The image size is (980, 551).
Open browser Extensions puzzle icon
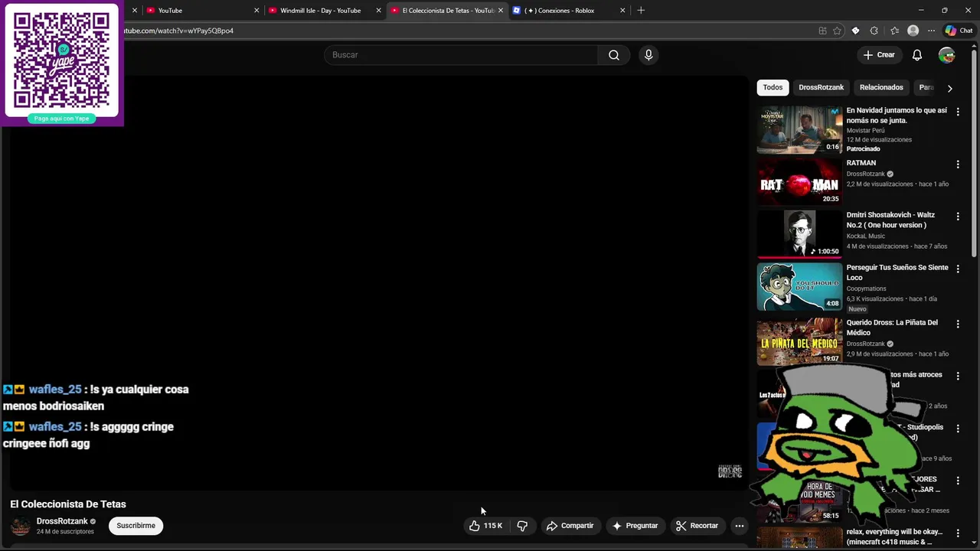click(874, 31)
